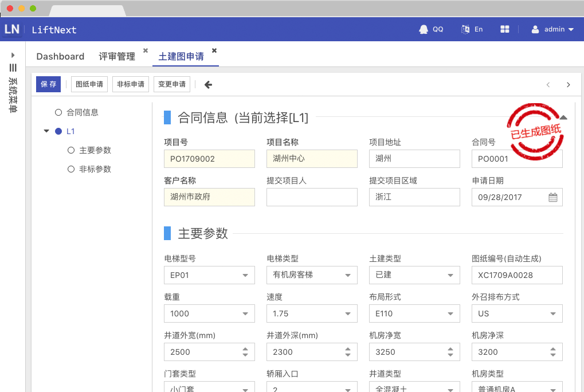Screen dimensions: 584x392
Task: Increase 井道外宽 value with up arrow
Action: coord(245,349)
